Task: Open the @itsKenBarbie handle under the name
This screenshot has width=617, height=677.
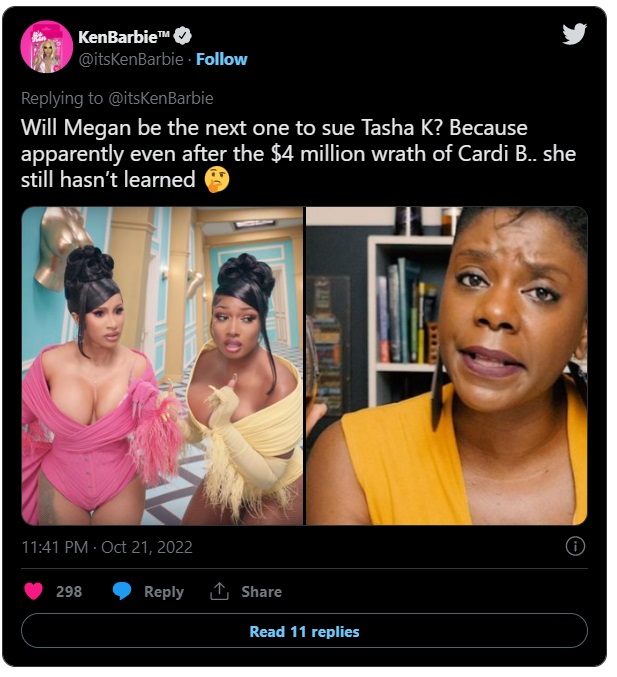Action: (134, 59)
